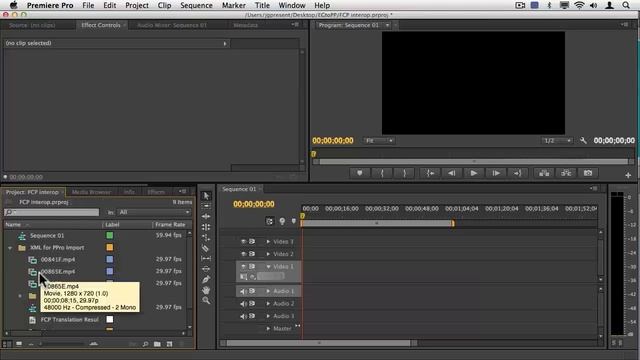Toggle Snap in the timeline
The width and height of the screenshot is (640, 360).
pyautogui.click(x=269, y=221)
